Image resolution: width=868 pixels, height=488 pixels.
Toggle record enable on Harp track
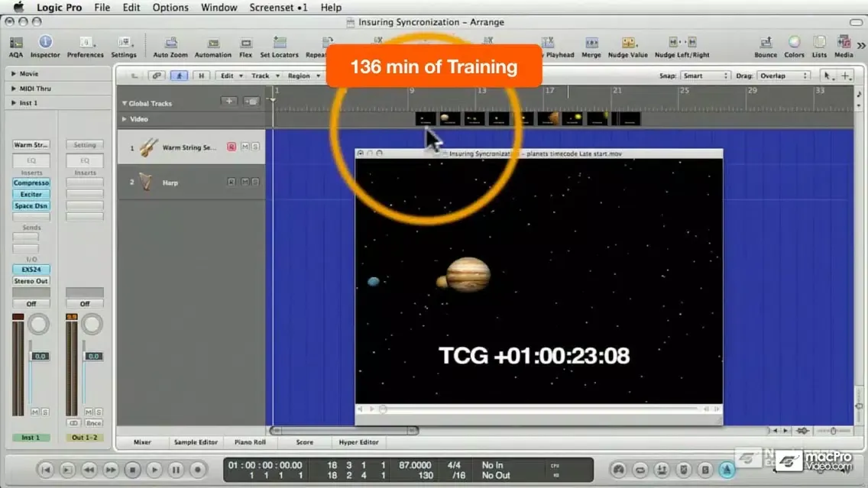[232, 182]
